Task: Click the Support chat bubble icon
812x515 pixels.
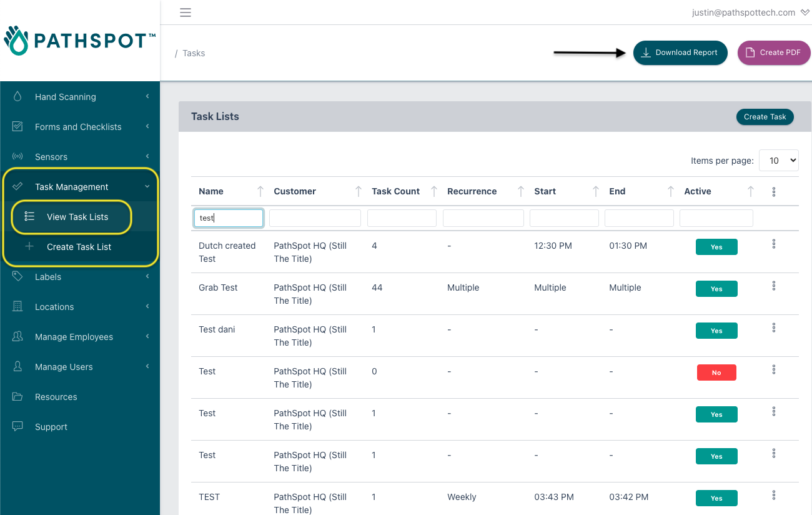Action: coord(17,426)
